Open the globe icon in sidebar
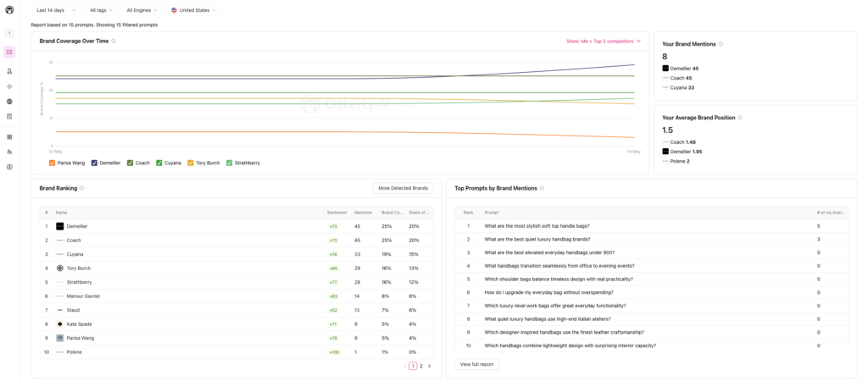Viewport: 868px width, 382px height. click(9, 102)
